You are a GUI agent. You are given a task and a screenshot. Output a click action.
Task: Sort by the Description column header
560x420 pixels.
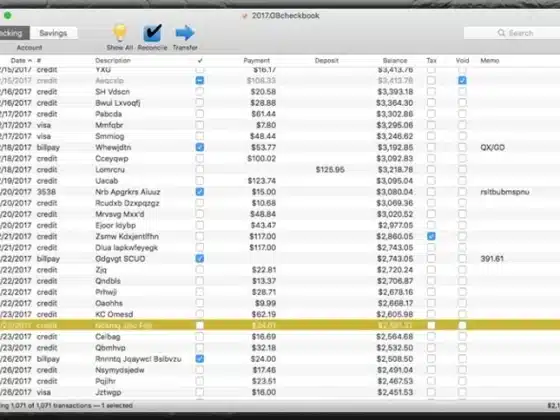[113, 60]
